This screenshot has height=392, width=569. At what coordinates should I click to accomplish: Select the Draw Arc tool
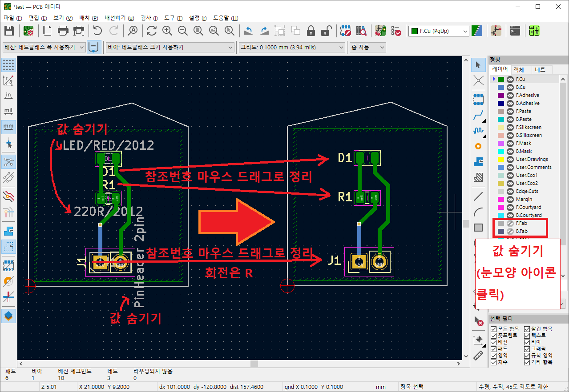pos(478,212)
